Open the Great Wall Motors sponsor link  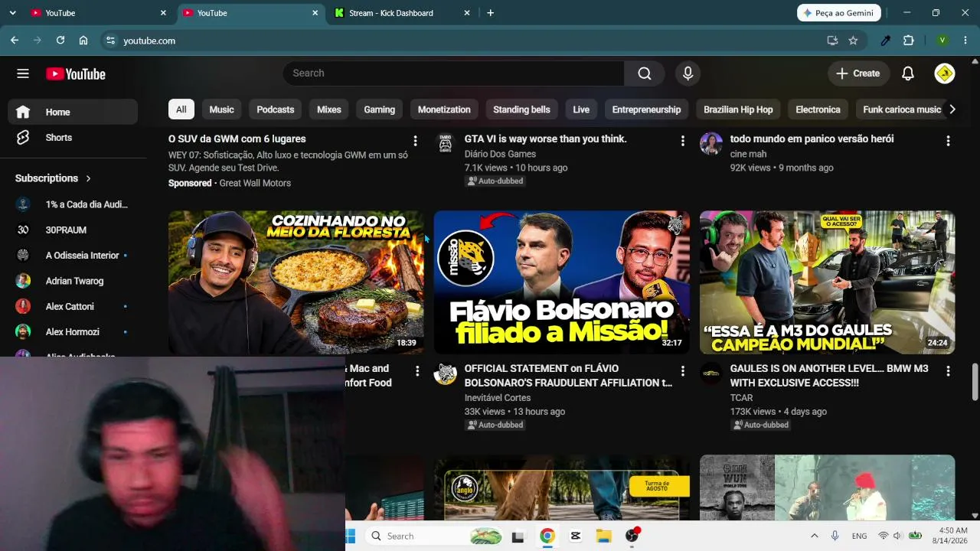pyautogui.click(x=255, y=183)
